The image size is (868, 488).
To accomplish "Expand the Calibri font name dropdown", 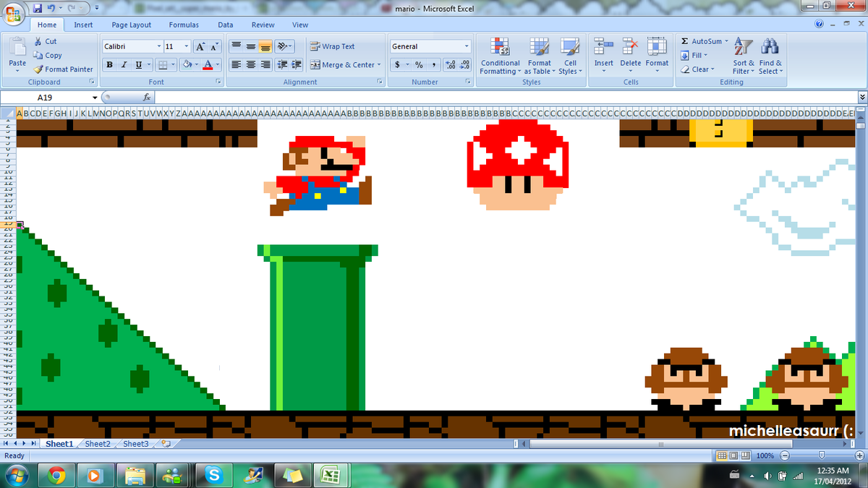I will 158,46.
